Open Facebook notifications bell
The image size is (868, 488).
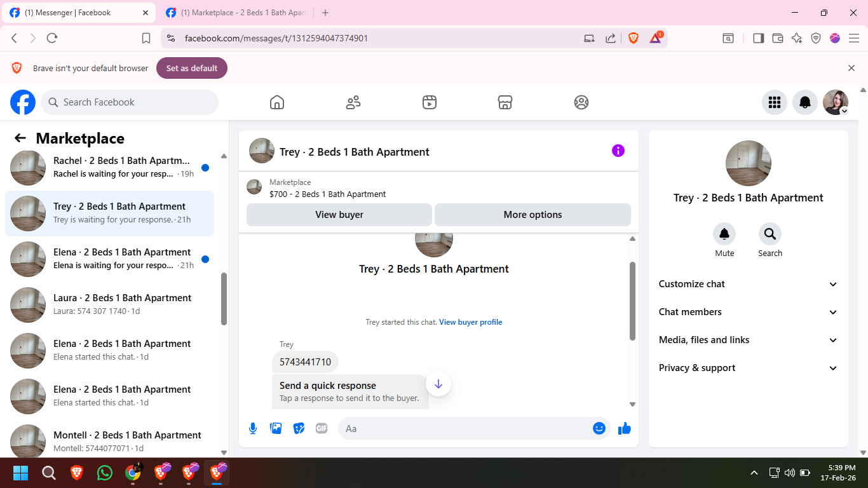pyautogui.click(x=805, y=102)
